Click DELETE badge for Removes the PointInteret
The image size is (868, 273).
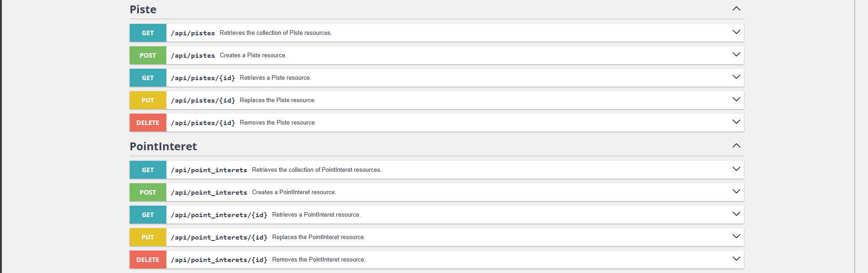[148, 260]
